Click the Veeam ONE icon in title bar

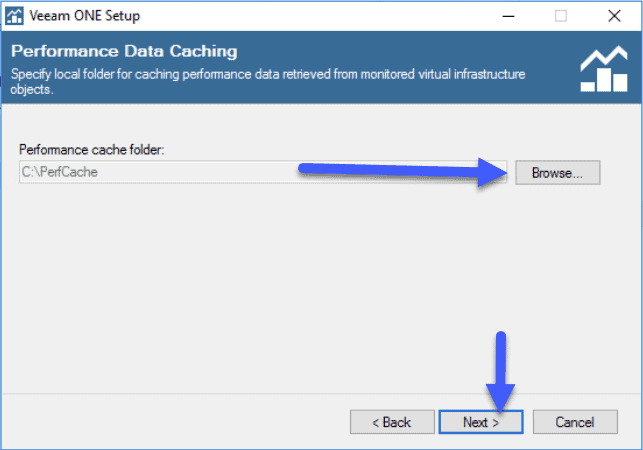[x=14, y=16]
